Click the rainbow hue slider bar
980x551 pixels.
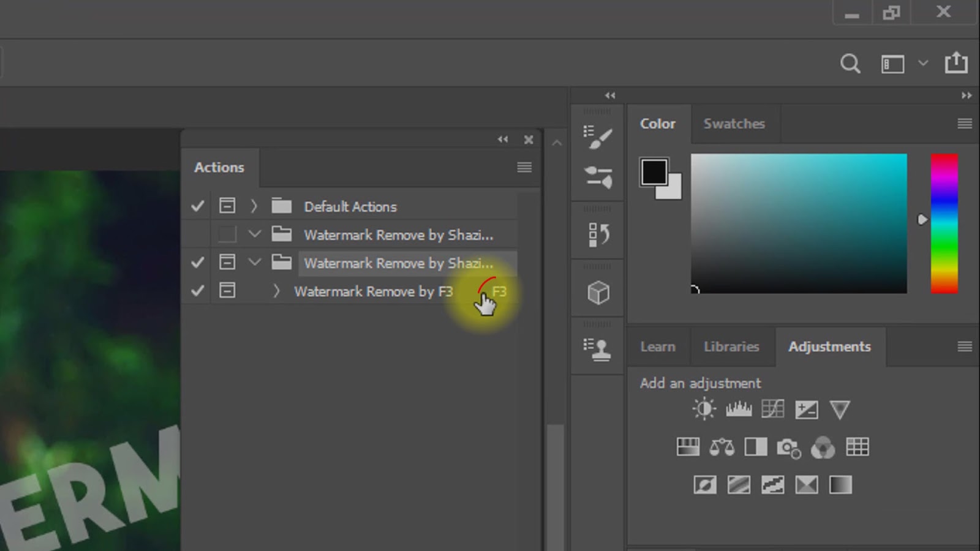click(944, 223)
